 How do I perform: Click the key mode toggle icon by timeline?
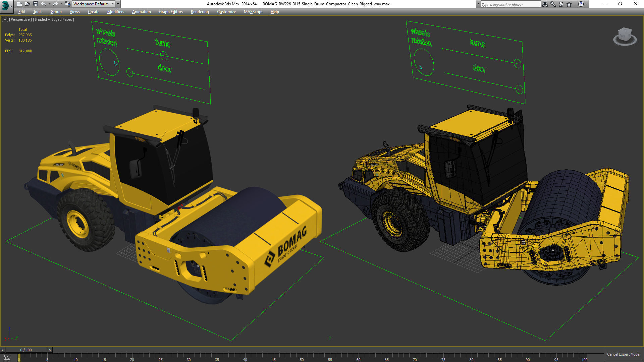point(7,358)
